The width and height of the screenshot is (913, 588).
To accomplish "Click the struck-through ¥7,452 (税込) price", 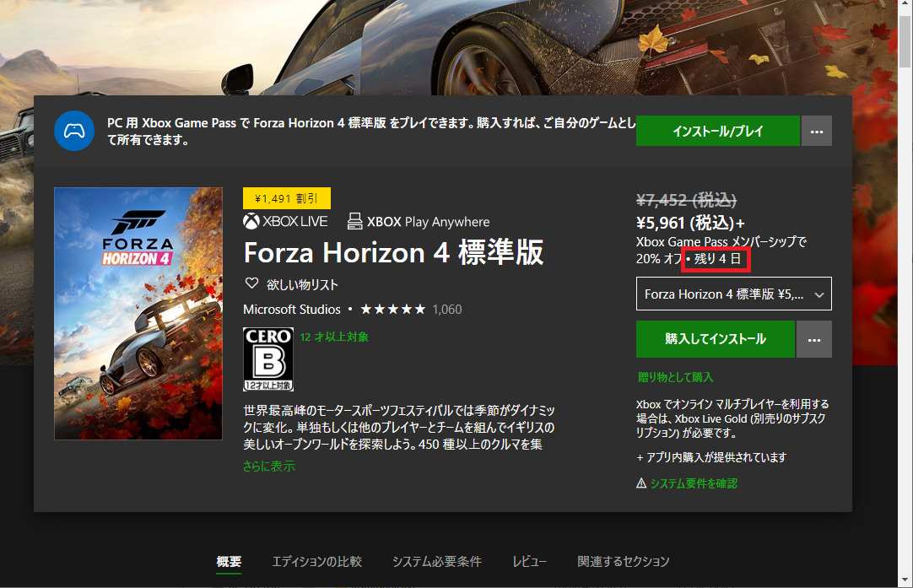I will (687, 200).
